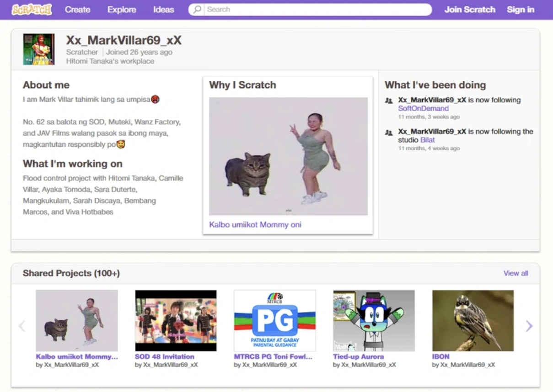Click the 'About me' heading
The width and height of the screenshot is (553, 392).
[46, 85]
